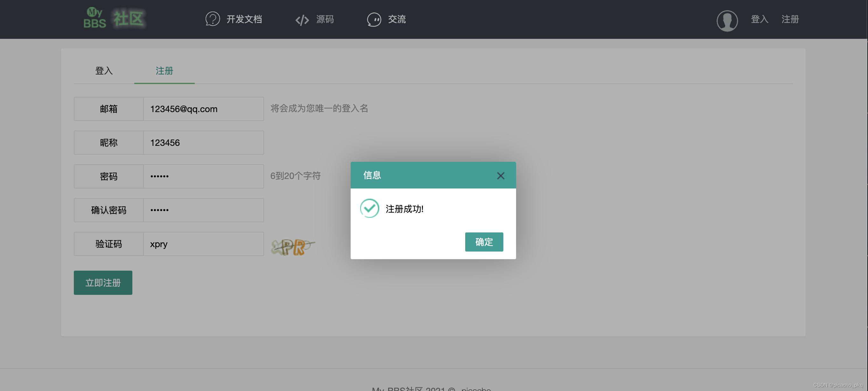Screen dimensions: 868x391
Task: Focus the 确认密码 input field
Action: (204, 210)
